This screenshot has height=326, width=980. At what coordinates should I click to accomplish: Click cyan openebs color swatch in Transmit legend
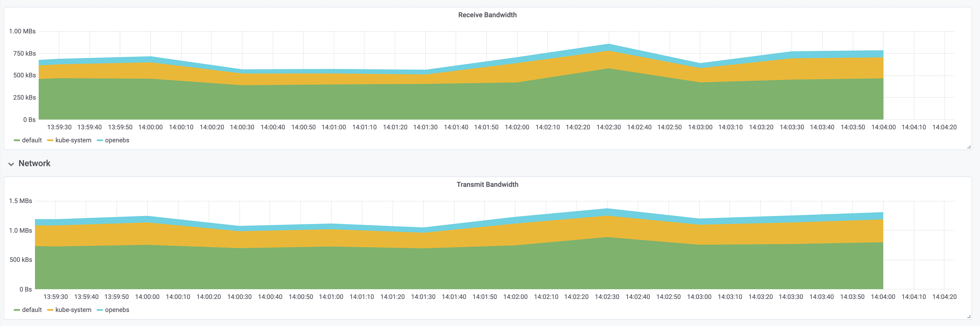pos(100,310)
